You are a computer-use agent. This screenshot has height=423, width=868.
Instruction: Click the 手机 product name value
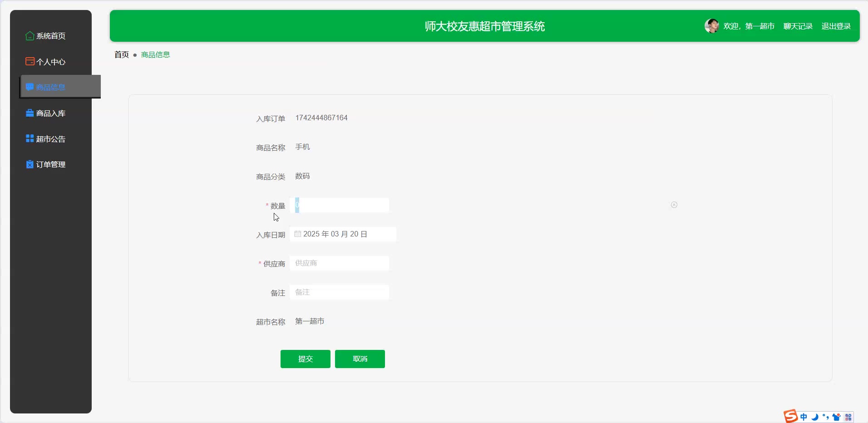coord(302,147)
